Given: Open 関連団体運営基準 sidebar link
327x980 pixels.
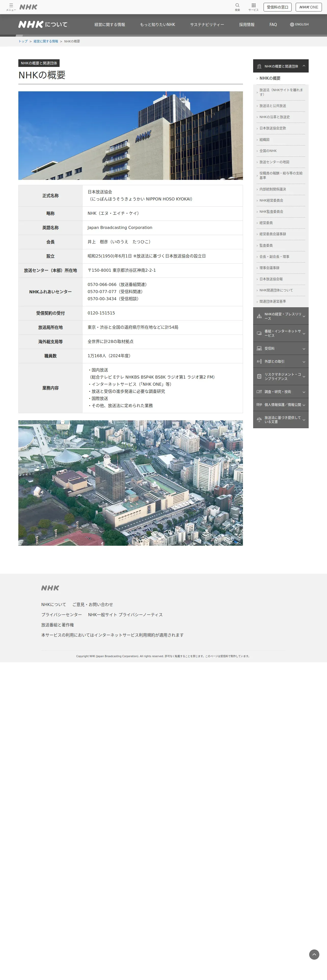Looking at the screenshot, I should [x=272, y=301].
